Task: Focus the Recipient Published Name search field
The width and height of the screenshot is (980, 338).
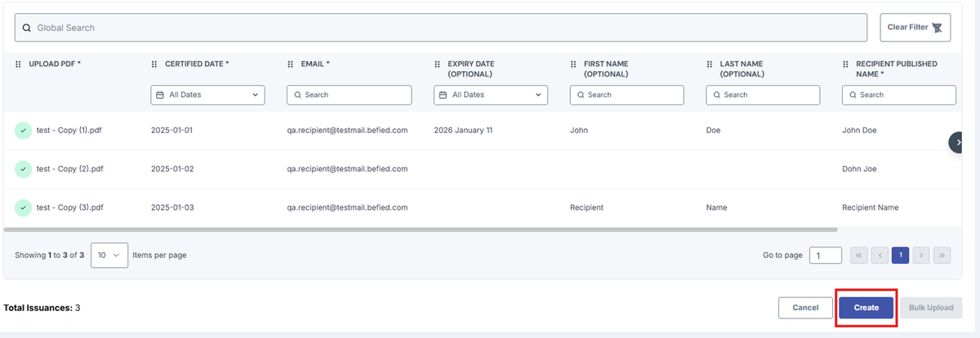Action: click(899, 95)
